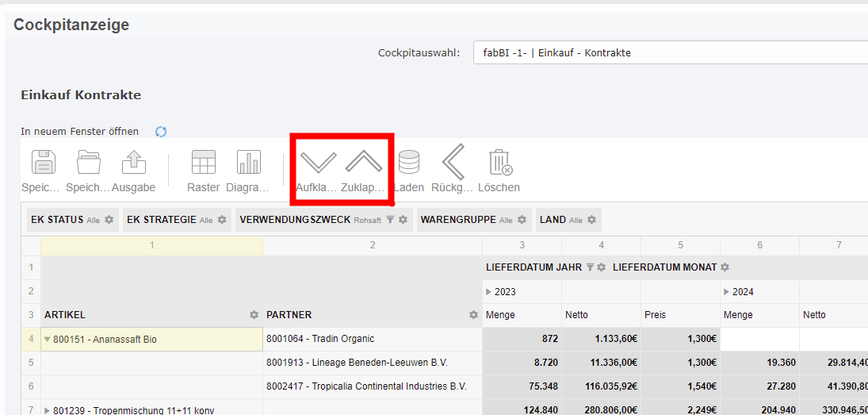Viewport: 868px width, 415px height.
Task: Select the Netto value 1.133,60€ cell
Action: 601,339
